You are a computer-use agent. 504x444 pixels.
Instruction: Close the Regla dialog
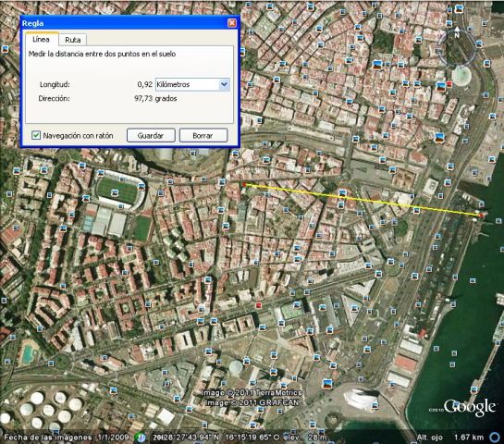pos(232,23)
